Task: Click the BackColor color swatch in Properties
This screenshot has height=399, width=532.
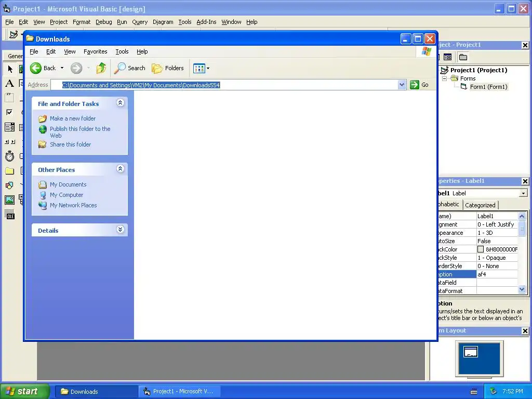Action: pos(481,249)
